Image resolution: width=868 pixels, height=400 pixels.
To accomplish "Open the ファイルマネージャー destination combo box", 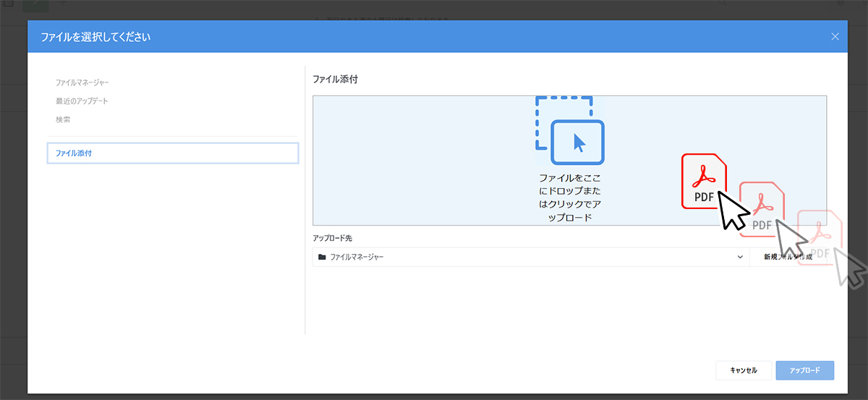I will (x=531, y=257).
